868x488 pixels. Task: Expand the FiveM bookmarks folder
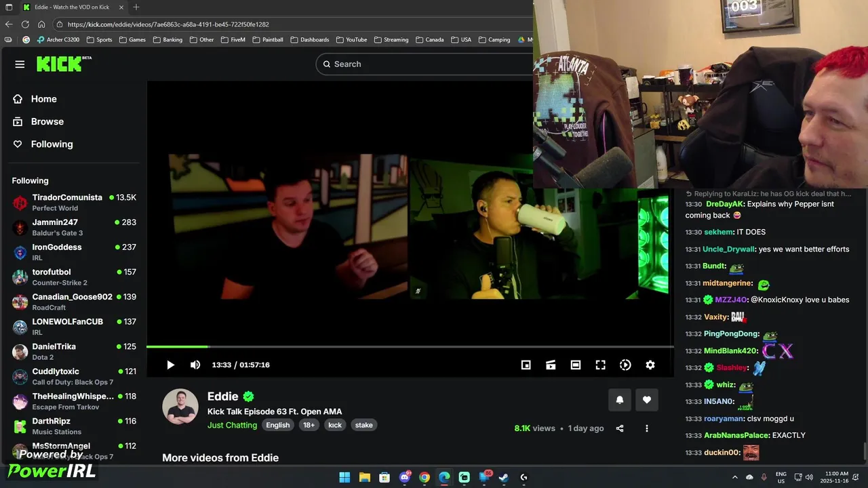pyautogui.click(x=233, y=40)
